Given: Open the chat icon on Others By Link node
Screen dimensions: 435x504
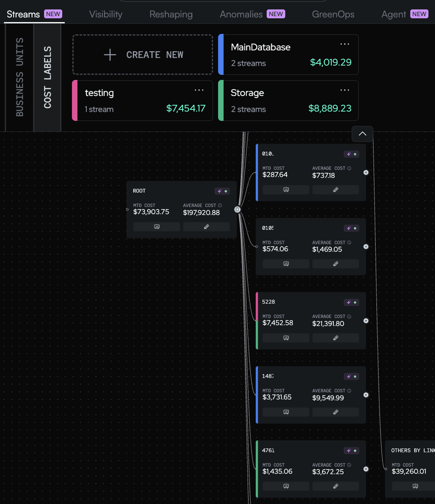Looking at the screenshot, I should click(x=415, y=486).
